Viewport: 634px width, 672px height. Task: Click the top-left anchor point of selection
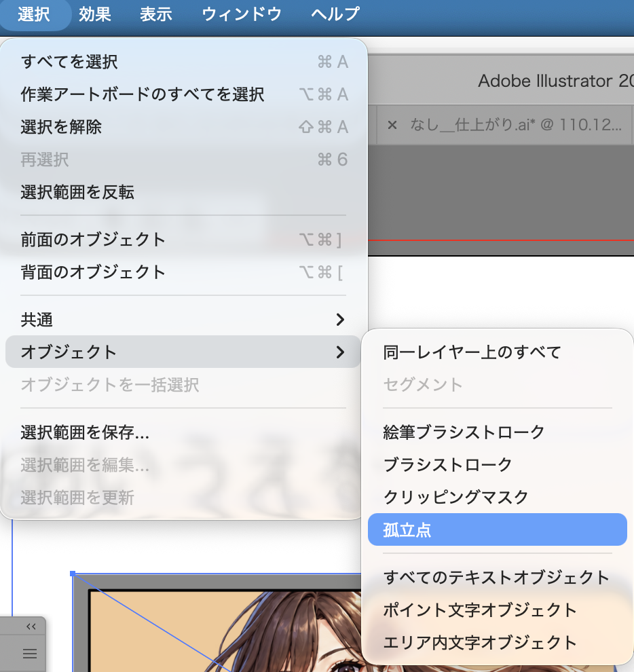73,574
